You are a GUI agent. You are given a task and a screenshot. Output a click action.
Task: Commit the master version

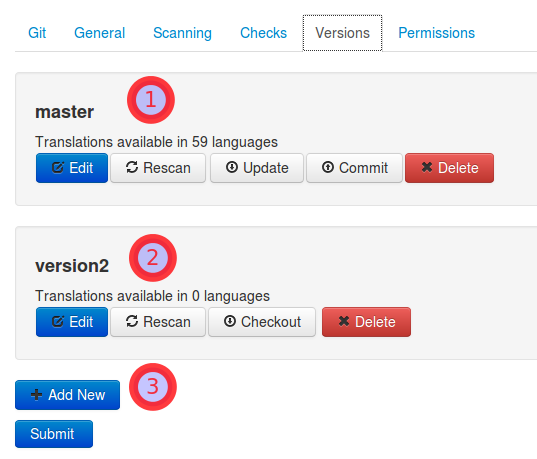354,168
